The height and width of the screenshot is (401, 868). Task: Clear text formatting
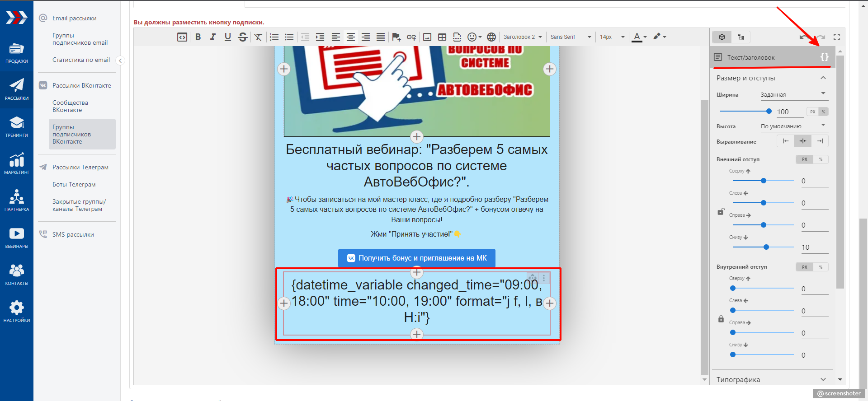click(x=258, y=37)
